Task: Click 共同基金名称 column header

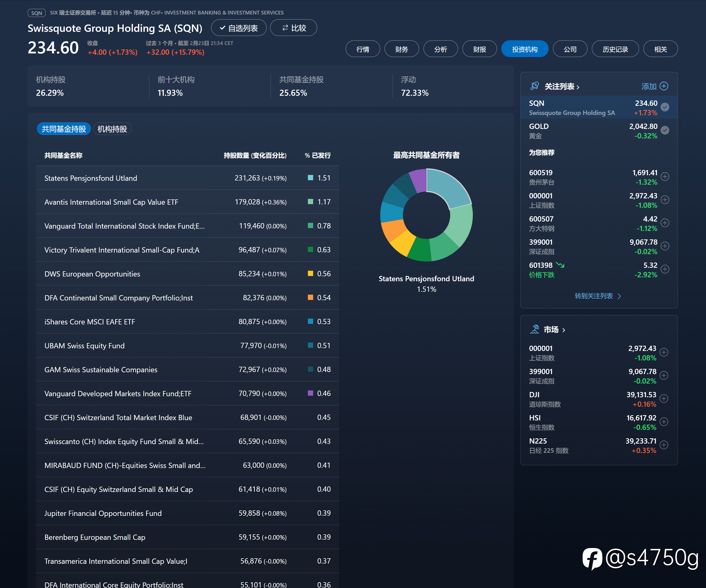Action: pos(63,155)
